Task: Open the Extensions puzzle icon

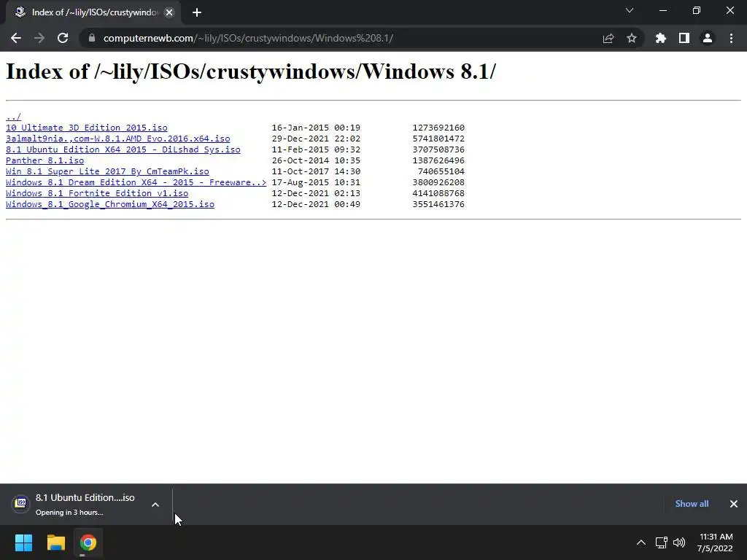Action: click(x=661, y=38)
